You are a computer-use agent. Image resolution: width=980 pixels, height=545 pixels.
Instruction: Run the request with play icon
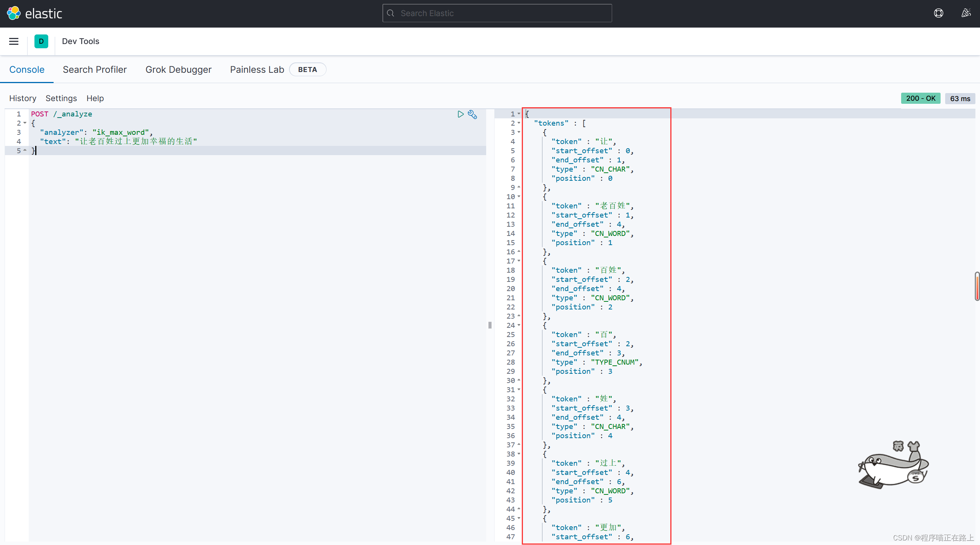point(461,114)
